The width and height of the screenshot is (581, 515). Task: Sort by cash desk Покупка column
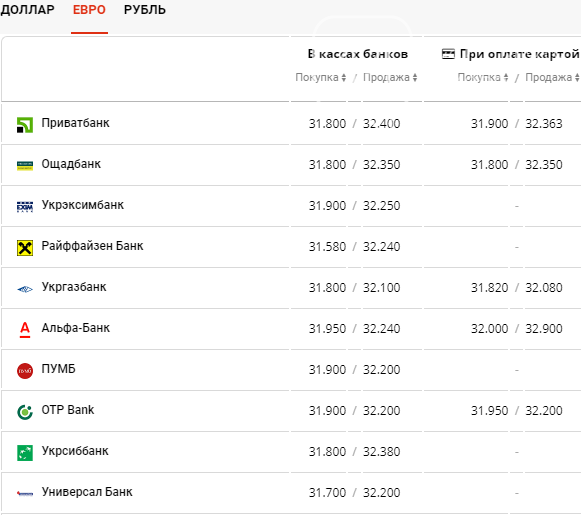click(321, 77)
